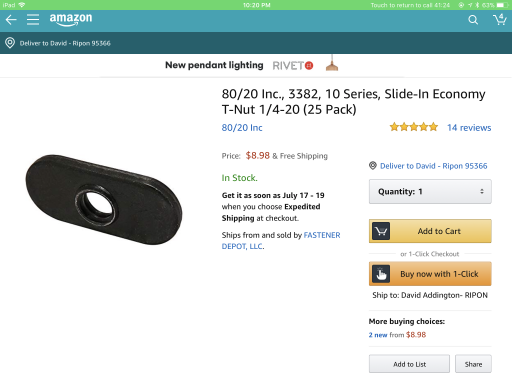The image size is (512, 384).
Task: Open the hamburger menu
Action: point(33,20)
